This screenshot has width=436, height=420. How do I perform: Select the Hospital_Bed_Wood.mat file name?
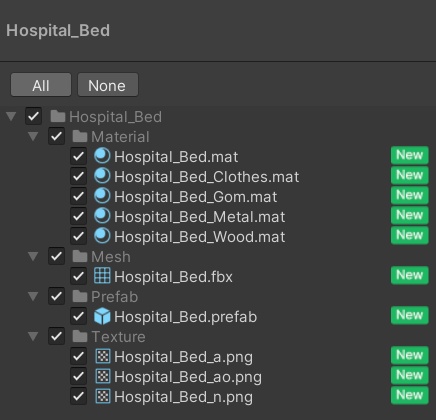(x=200, y=237)
